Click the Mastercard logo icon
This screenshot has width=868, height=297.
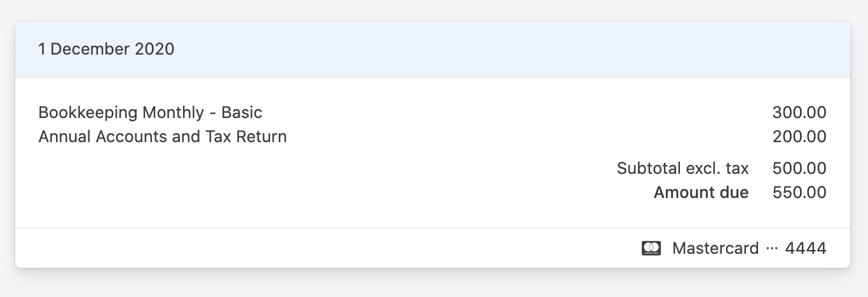coord(651,248)
